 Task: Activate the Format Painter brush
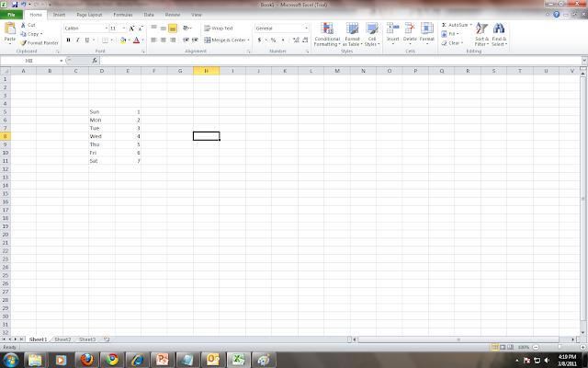click(x=23, y=43)
